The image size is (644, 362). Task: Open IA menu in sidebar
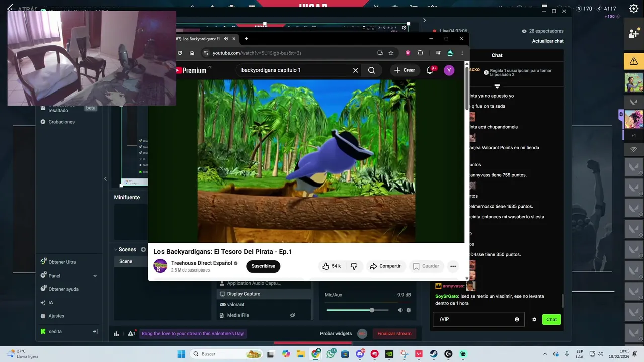[47, 303]
